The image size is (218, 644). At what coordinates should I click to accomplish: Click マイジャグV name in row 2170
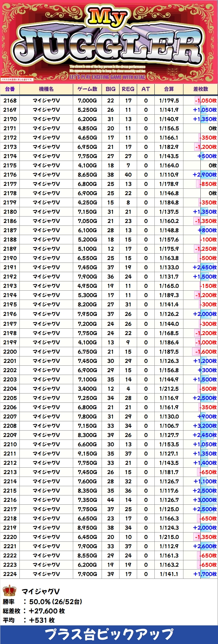pyautogui.click(x=46, y=119)
